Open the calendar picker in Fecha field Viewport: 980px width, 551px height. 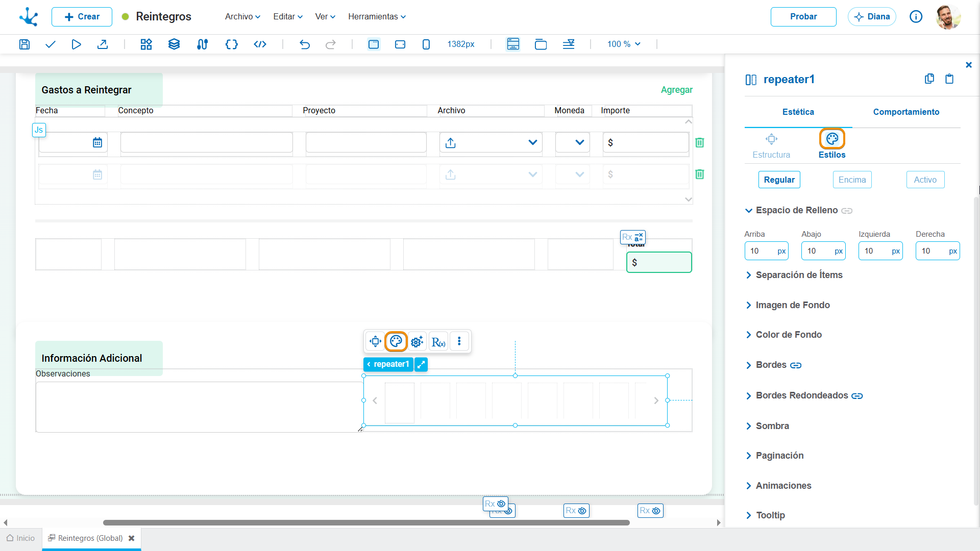click(97, 143)
